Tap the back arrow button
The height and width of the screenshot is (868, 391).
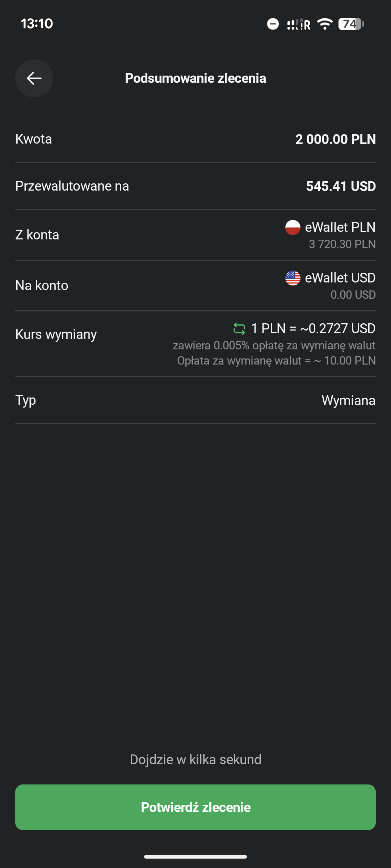[34, 78]
